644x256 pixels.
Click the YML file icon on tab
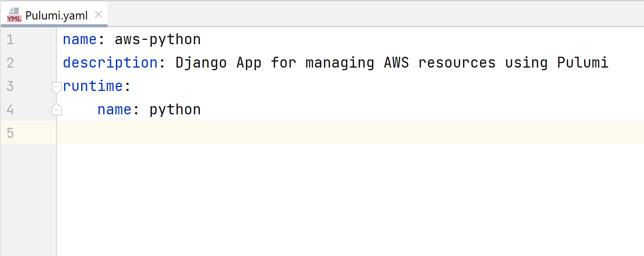[x=14, y=16]
